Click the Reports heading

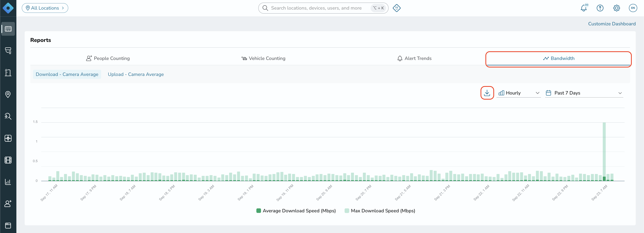[40, 40]
